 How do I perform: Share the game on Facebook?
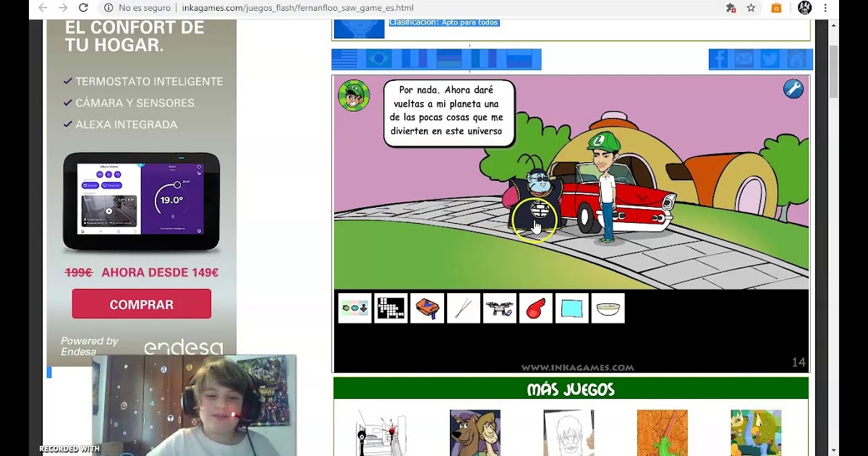[718, 59]
